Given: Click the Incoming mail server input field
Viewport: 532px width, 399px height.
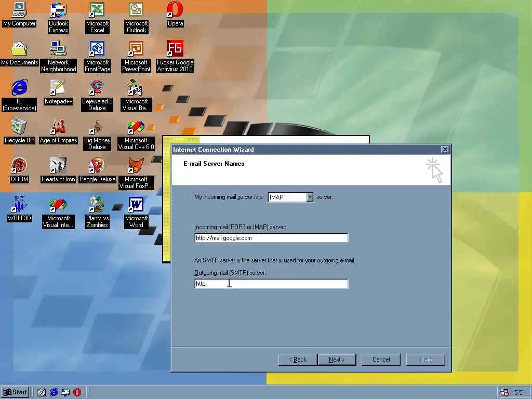Looking at the screenshot, I should point(271,238).
